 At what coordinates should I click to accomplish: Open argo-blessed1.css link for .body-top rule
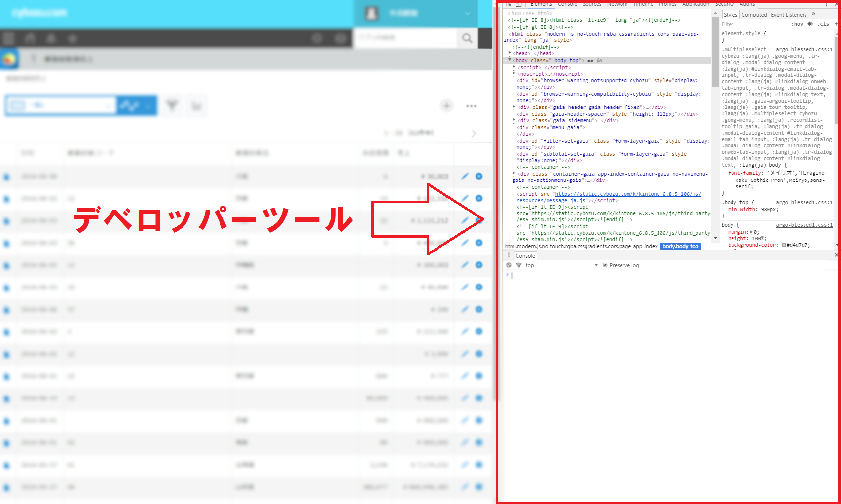click(804, 203)
